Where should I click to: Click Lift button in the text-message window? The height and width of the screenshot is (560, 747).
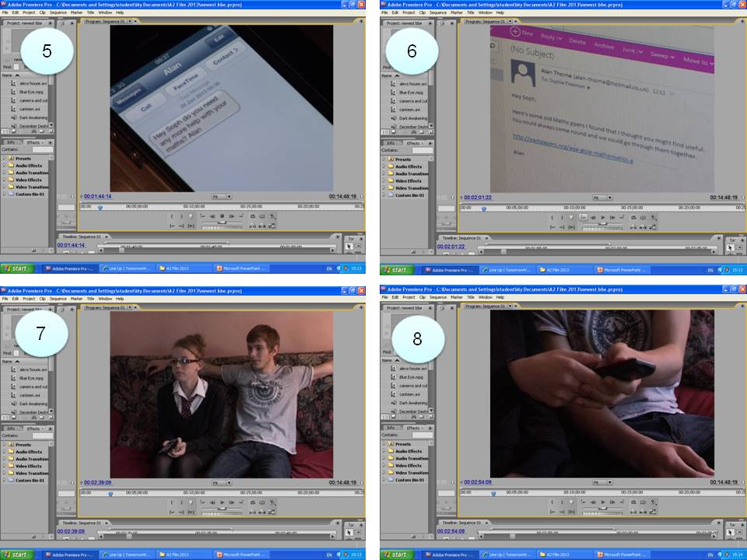(x=252, y=226)
